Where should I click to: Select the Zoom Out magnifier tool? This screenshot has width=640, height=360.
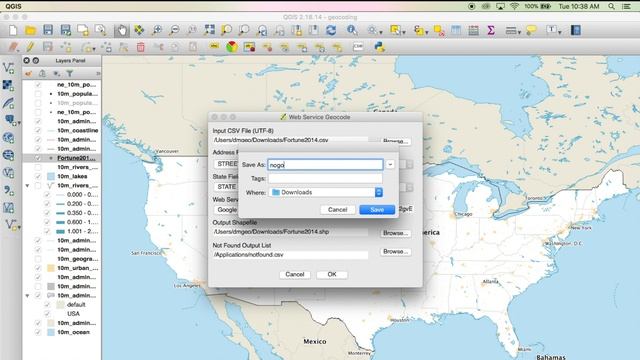[x=174, y=30]
